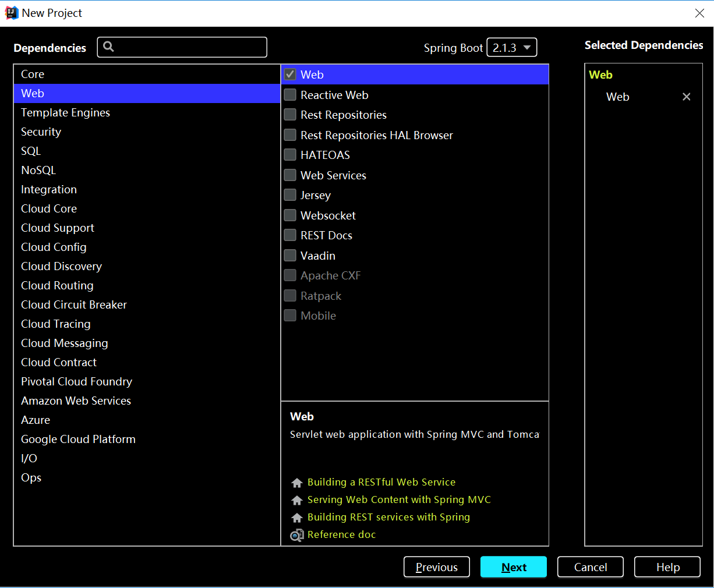Select the Cloud Support category
Screen dimensions: 714x588
click(x=147, y=228)
